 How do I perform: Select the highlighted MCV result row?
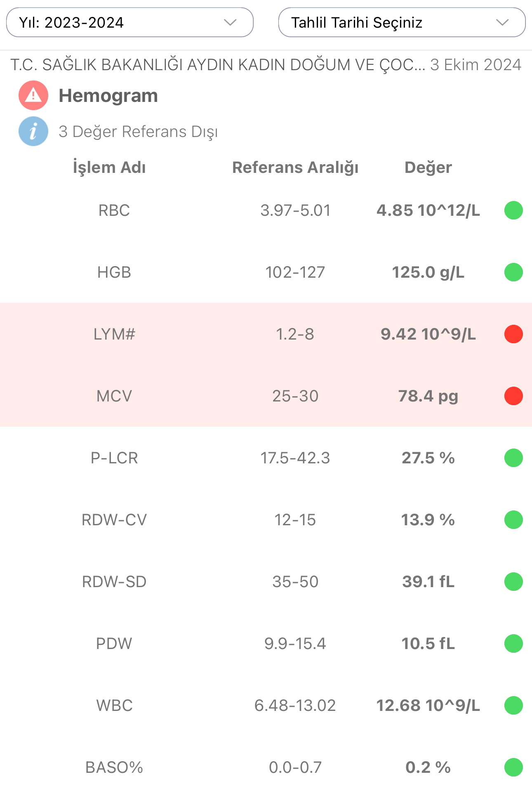(266, 396)
